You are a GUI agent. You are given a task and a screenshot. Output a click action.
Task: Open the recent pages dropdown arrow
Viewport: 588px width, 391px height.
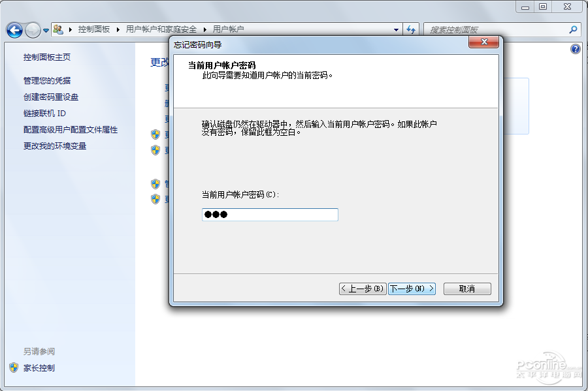pyautogui.click(x=46, y=30)
